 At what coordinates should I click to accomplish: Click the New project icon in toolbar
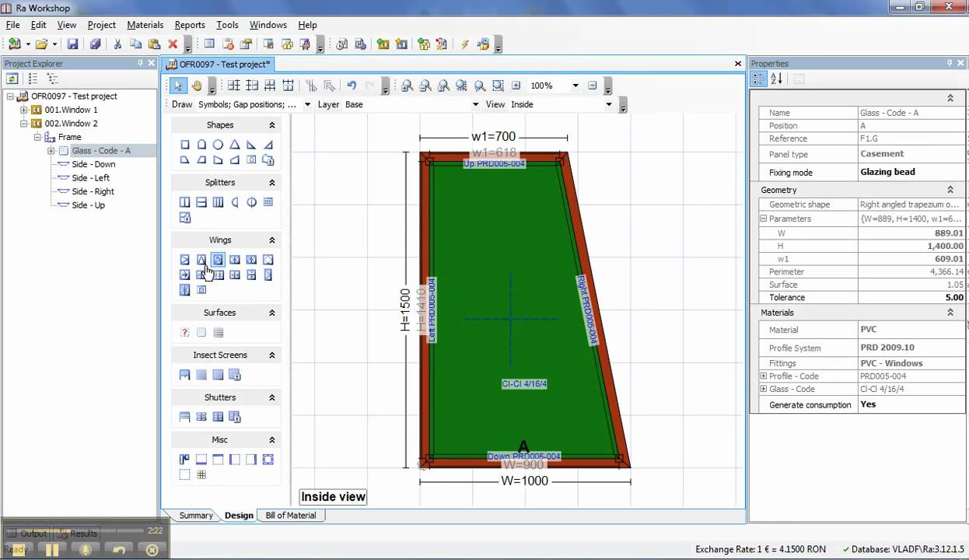15,44
